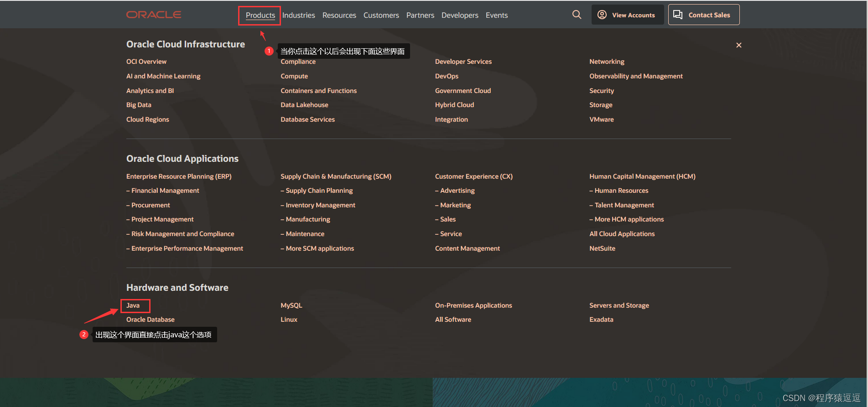Open the OCI Overview link
This screenshot has width=868, height=407.
click(x=146, y=62)
